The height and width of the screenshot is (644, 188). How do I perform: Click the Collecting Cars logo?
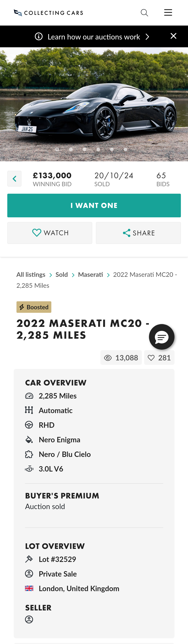(48, 13)
